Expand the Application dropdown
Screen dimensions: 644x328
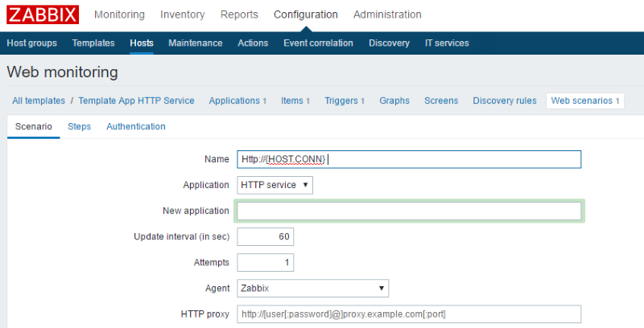275,185
